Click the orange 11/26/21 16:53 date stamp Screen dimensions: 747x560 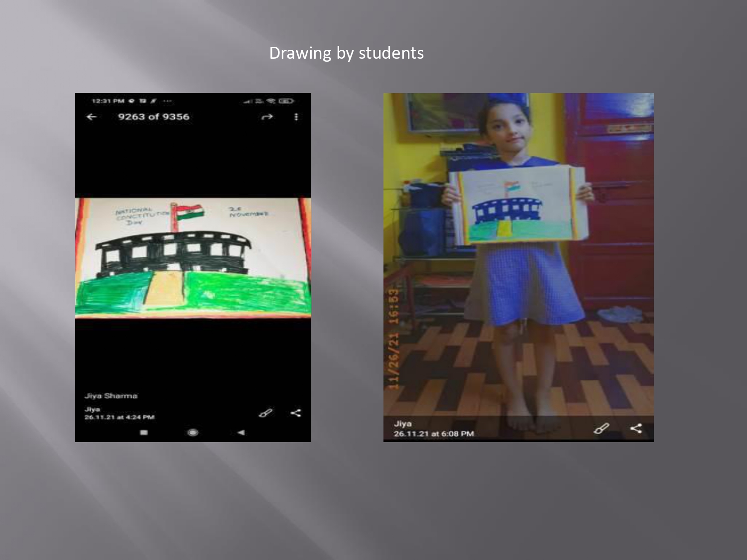tap(393, 338)
